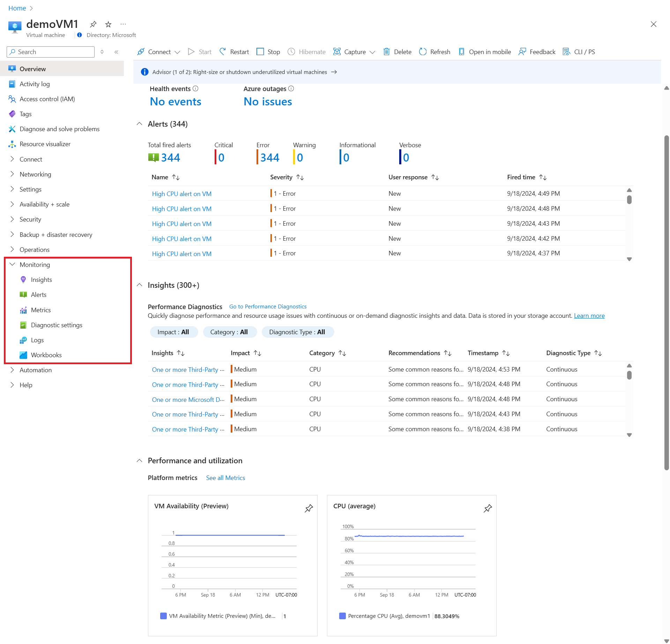
Task: Select the Operations menu item
Action: tap(34, 249)
